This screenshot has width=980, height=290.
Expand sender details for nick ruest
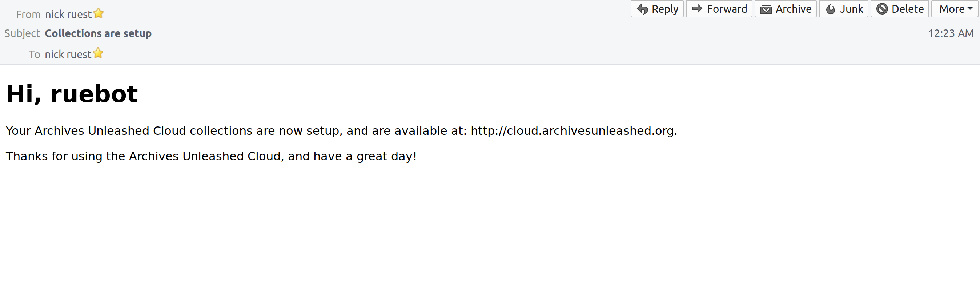coord(68,14)
